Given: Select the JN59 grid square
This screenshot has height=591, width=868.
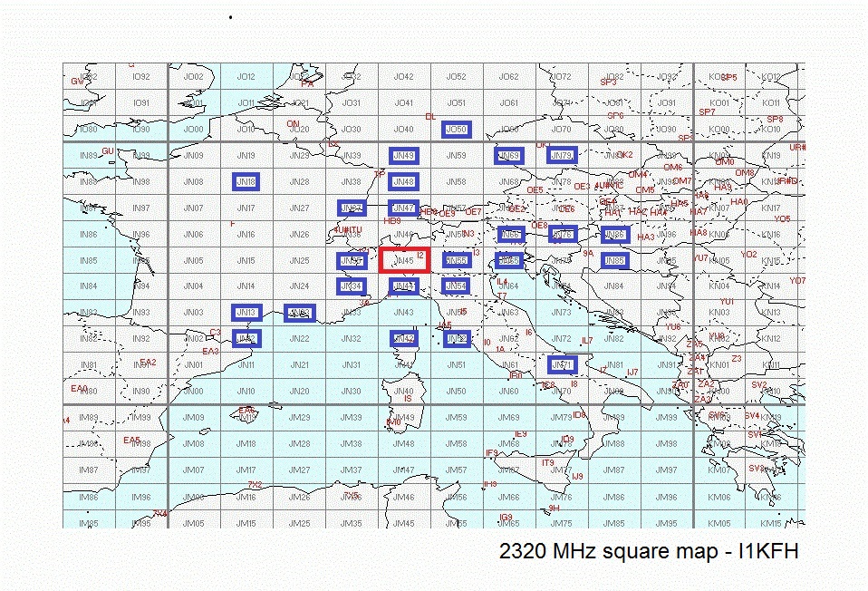Looking at the screenshot, I should [x=457, y=156].
